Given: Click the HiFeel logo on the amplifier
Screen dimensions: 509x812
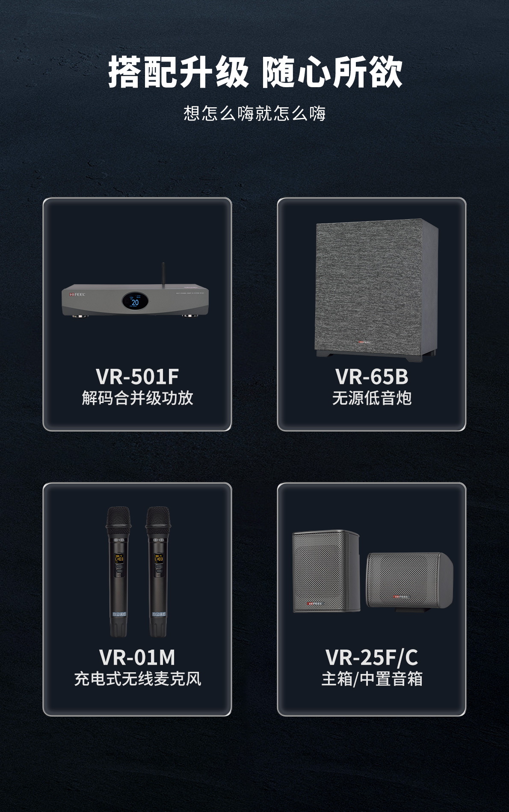Looking at the screenshot, I should pos(77,294).
